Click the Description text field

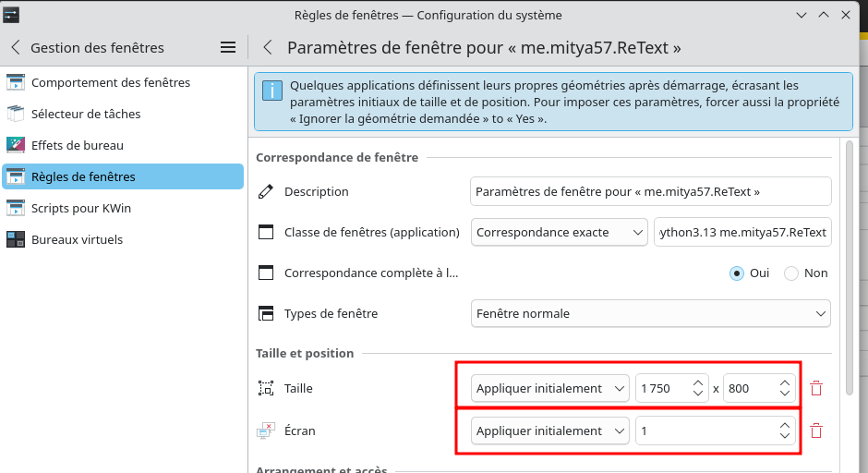click(x=650, y=191)
